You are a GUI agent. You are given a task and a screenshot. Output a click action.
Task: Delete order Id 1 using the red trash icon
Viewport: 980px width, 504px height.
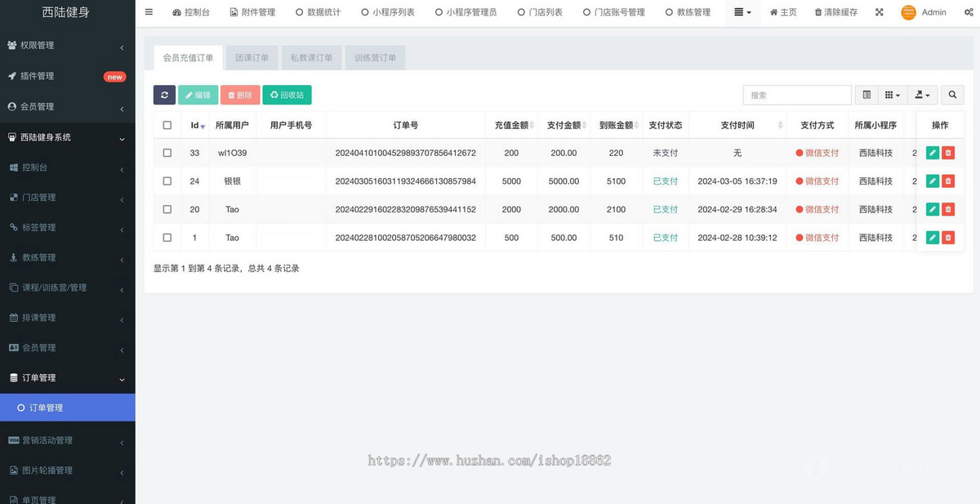pos(948,238)
